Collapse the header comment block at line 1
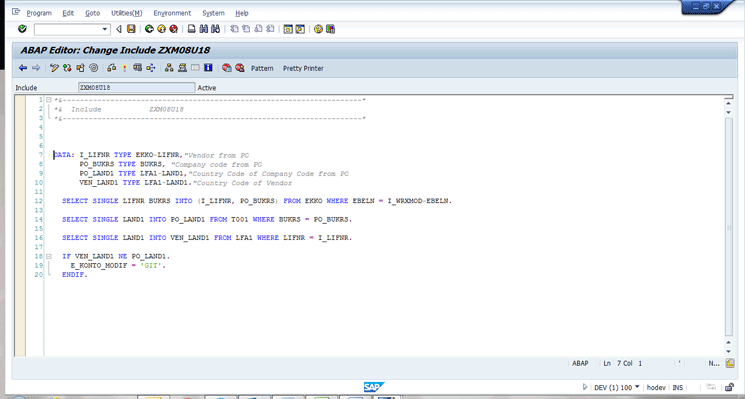 pos(48,100)
